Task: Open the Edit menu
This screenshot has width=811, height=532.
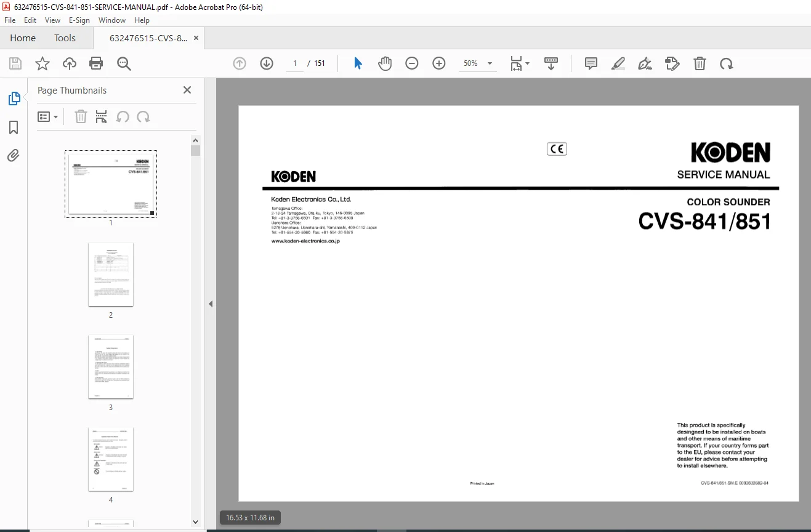Action: [x=30, y=20]
